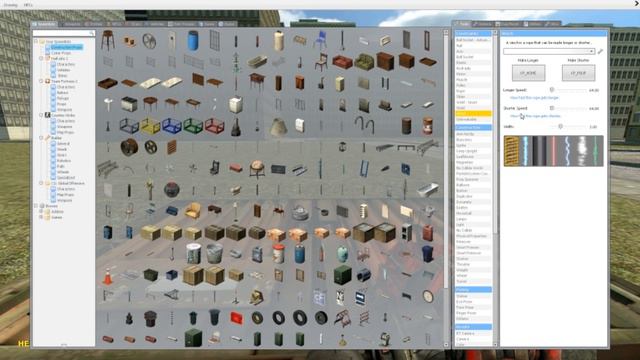Switch to the Tools tab

tap(462, 24)
